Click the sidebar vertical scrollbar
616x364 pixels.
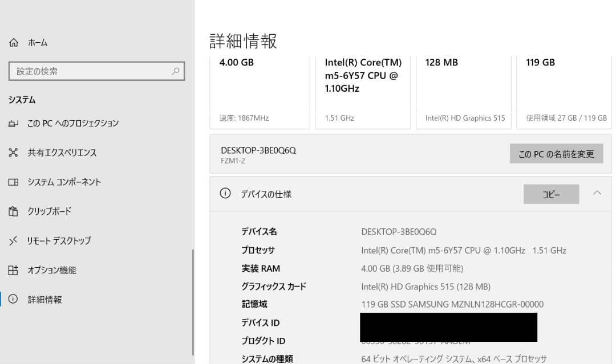click(x=193, y=302)
